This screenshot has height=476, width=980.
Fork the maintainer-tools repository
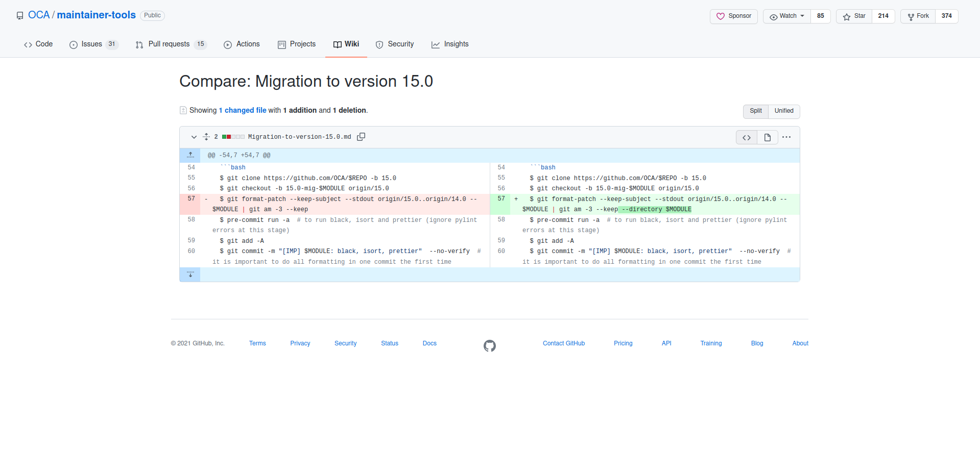pyautogui.click(x=918, y=16)
